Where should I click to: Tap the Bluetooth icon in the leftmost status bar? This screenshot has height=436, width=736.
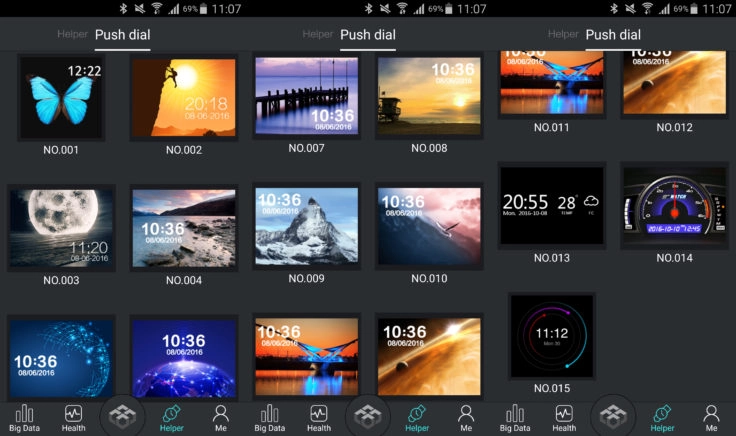click(123, 8)
